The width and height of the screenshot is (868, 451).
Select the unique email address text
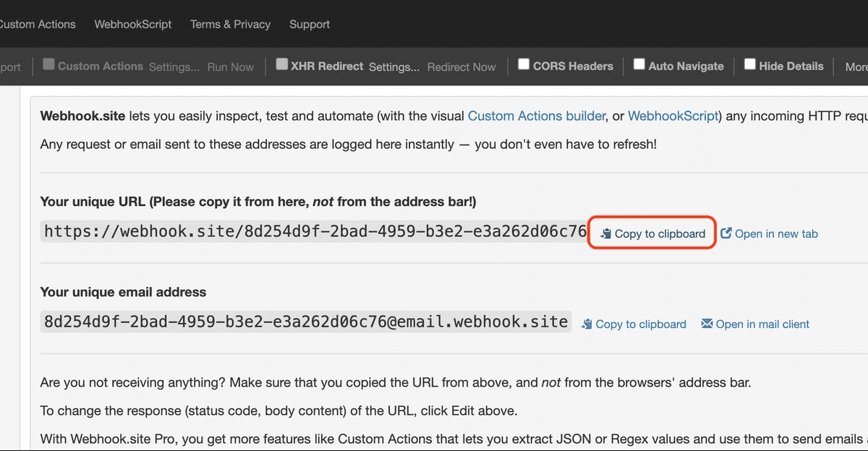pos(306,322)
